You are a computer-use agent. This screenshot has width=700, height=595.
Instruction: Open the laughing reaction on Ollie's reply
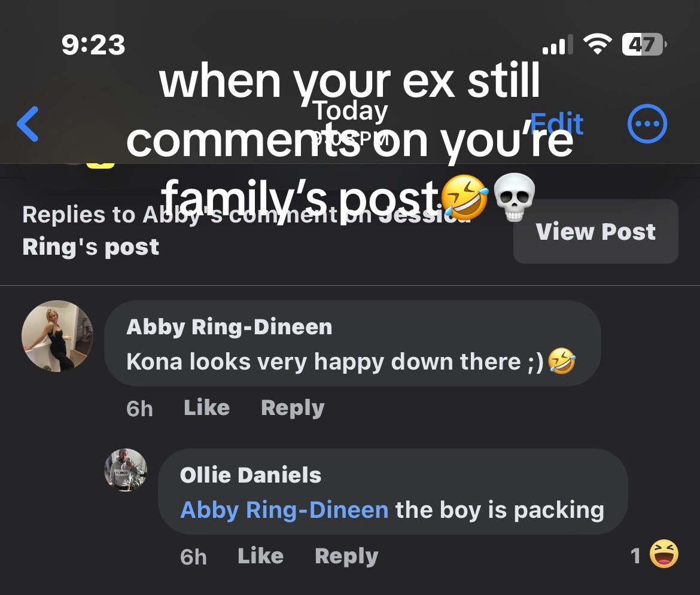point(664,554)
